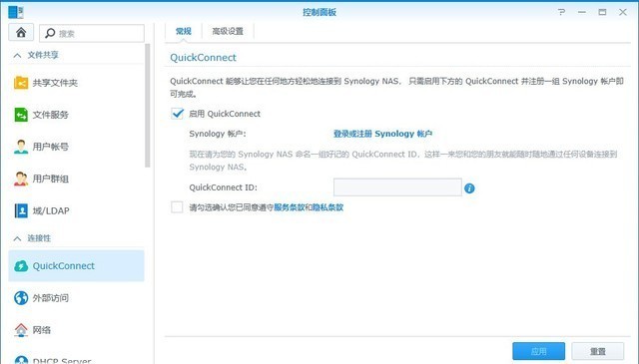Focus the QuickConnect ID input field

[x=397, y=187]
